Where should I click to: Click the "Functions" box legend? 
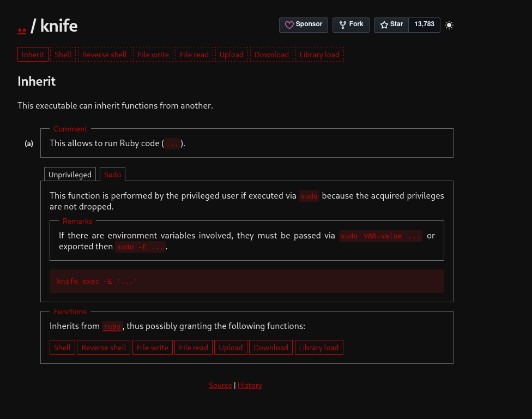click(70, 312)
